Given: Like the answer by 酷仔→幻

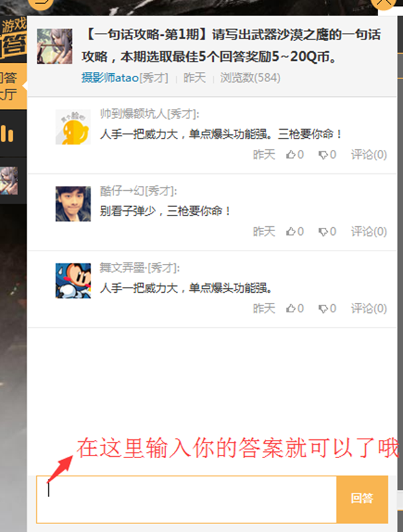Looking at the screenshot, I should point(294,232).
